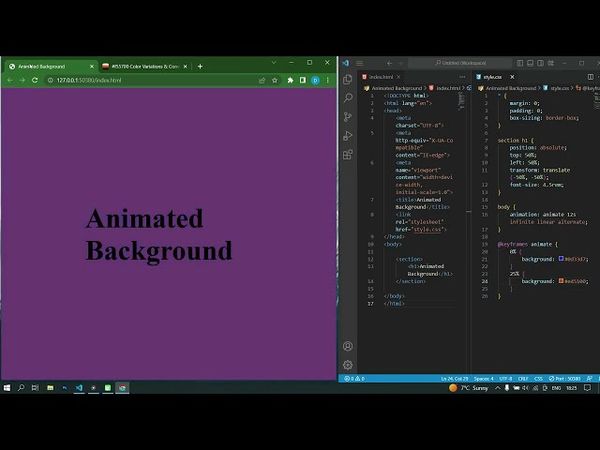Share this page from Chrome address bar

pyautogui.click(x=262, y=80)
